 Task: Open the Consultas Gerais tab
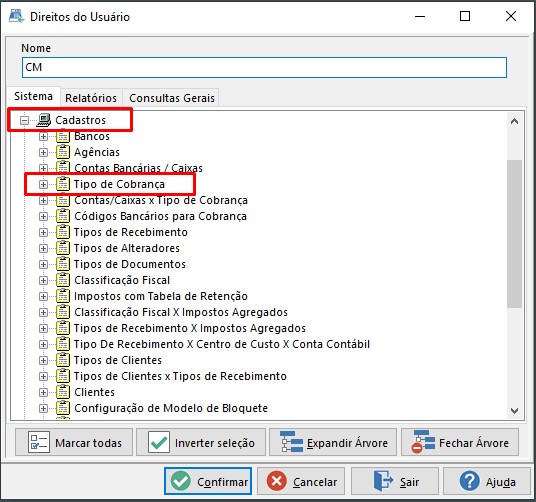click(x=172, y=98)
